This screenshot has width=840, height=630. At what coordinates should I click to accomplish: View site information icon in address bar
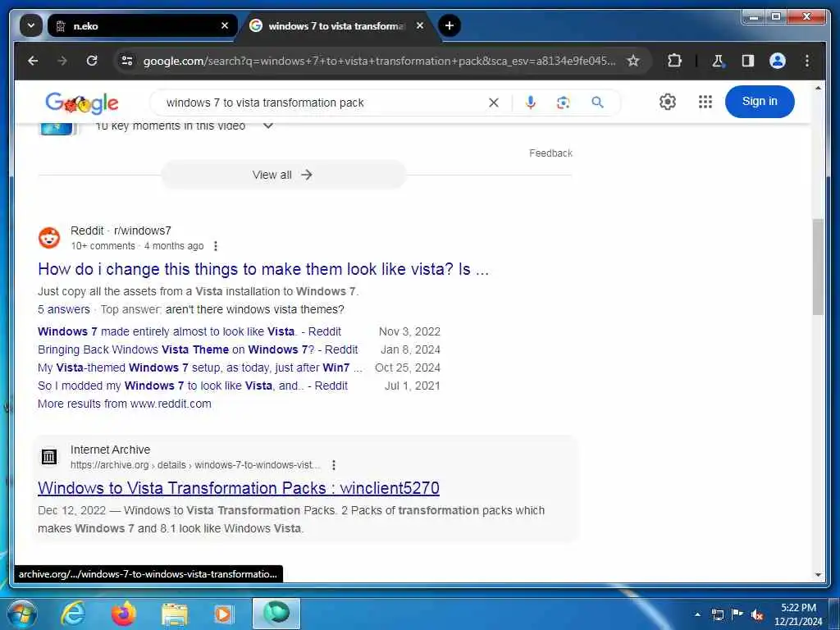click(x=127, y=61)
